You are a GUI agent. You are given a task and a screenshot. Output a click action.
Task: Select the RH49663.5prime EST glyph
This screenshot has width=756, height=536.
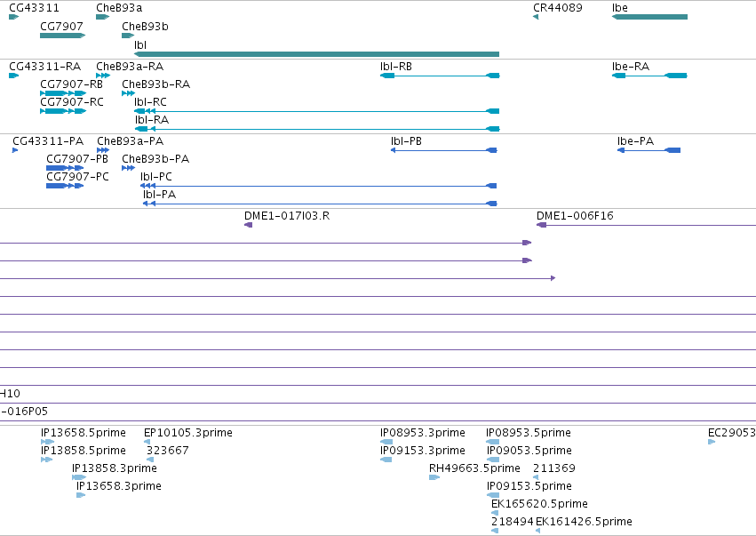coord(434,477)
